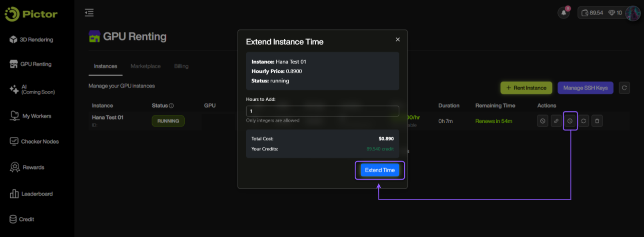Click the link icon in Actions column

coord(556,121)
